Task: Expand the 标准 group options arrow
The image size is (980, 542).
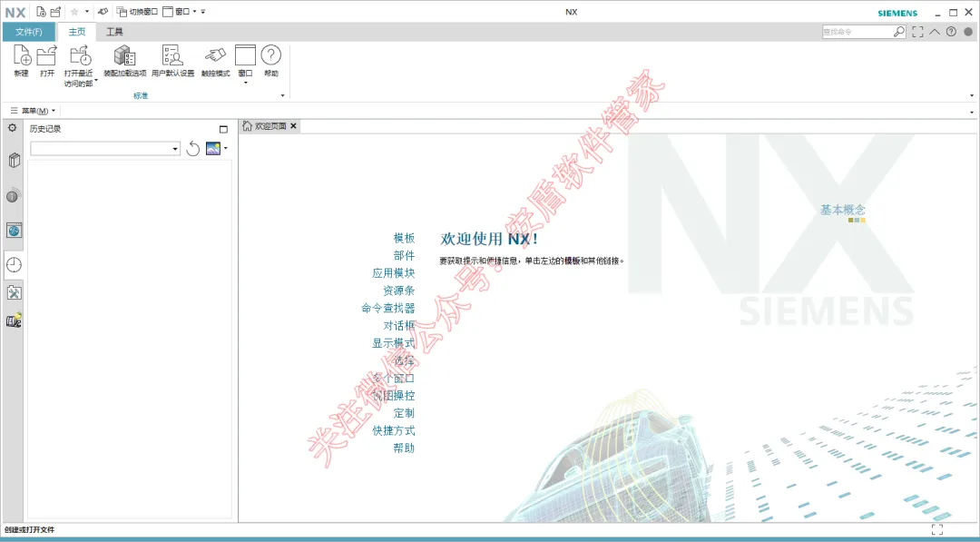Action: coord(282,95)
